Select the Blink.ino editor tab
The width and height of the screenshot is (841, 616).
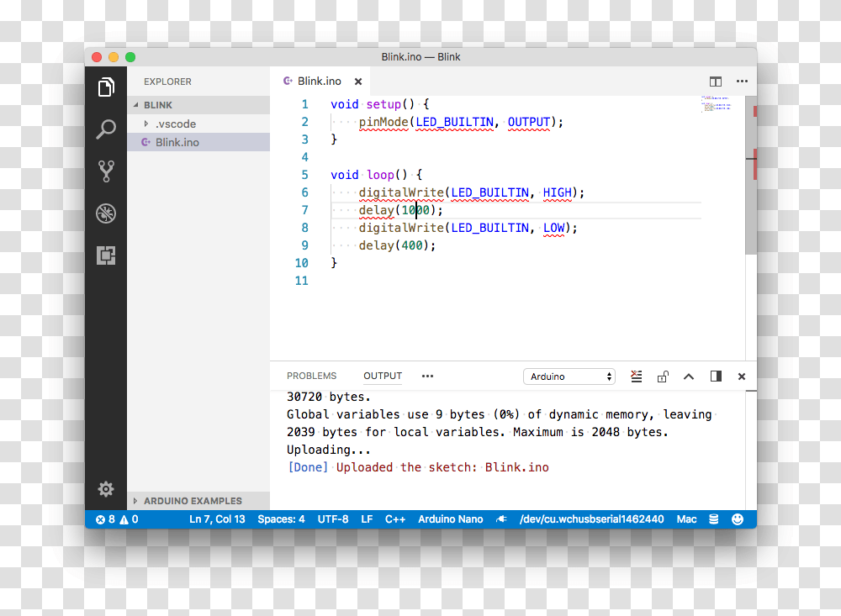coord(319,81)
